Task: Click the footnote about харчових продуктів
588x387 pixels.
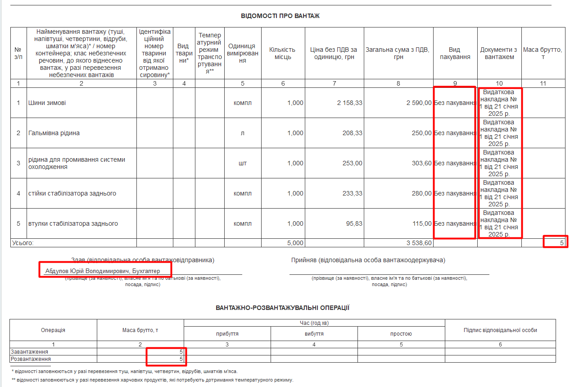Action: [x=153, y=380]
